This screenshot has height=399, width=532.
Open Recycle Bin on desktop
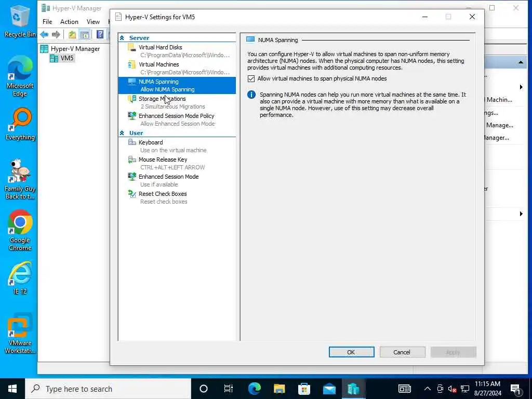20,21
